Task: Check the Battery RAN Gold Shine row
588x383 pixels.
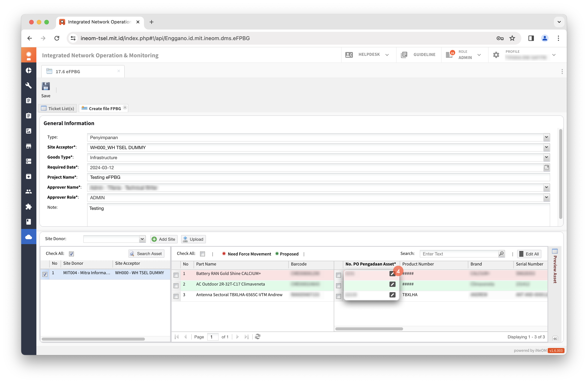Action: [176, 275]
